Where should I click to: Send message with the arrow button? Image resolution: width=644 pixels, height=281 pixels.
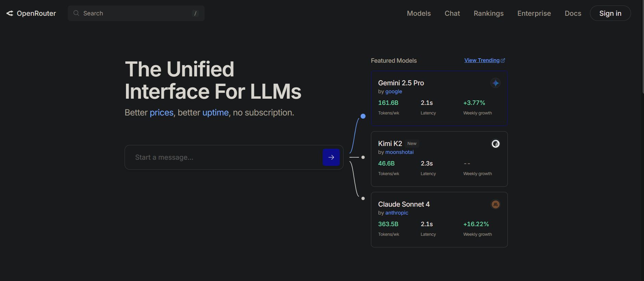(331, 157)
